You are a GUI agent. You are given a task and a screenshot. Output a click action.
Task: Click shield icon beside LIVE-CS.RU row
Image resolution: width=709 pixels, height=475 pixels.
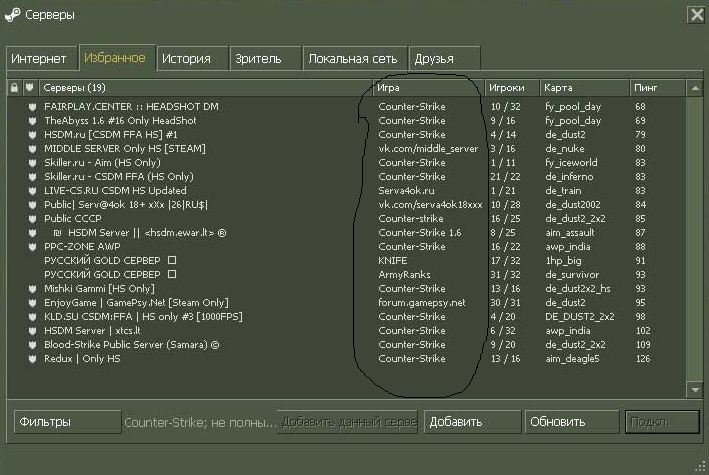coord(32,191)
